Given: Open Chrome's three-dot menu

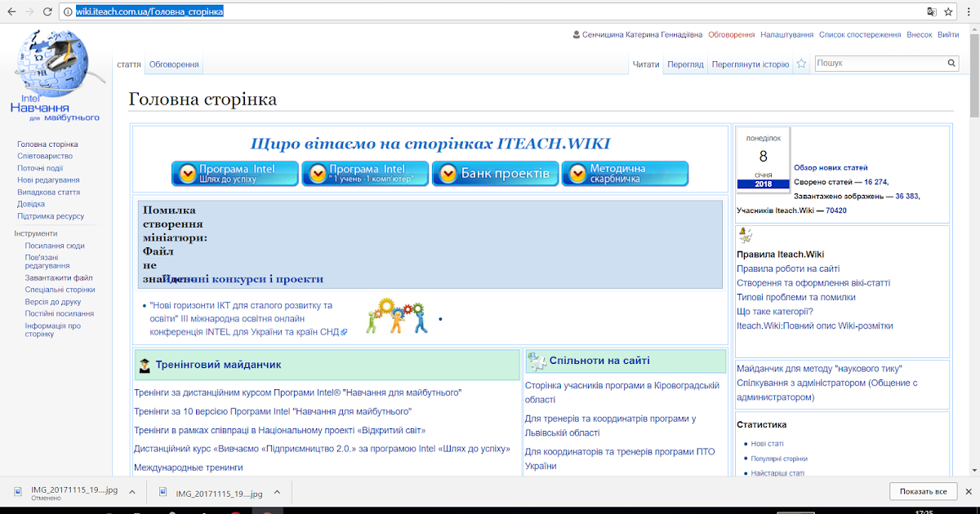Looking at the screenshot, I should coord(969,11).
